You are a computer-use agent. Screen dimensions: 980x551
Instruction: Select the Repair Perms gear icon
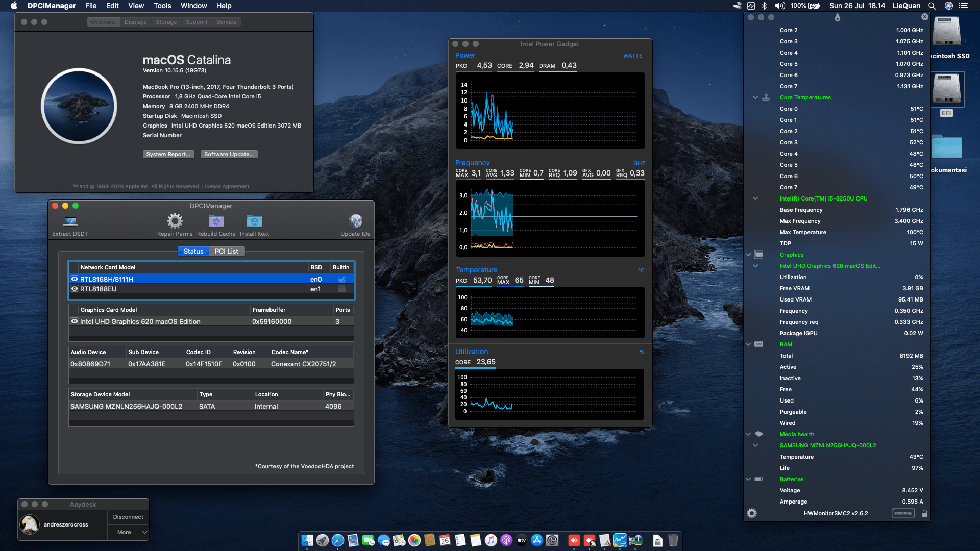[175, 220]
